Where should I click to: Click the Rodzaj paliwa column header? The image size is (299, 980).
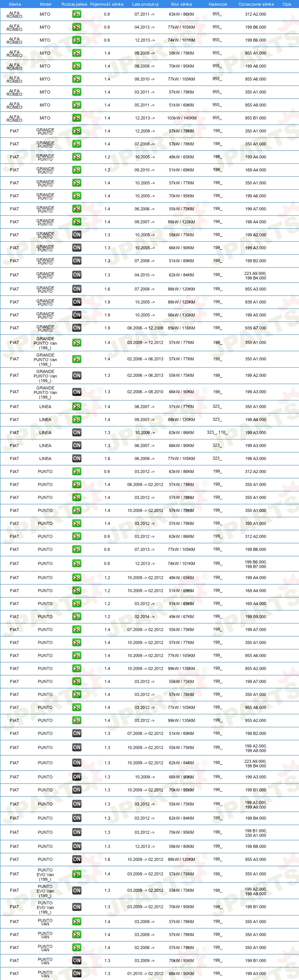point(74,4)
